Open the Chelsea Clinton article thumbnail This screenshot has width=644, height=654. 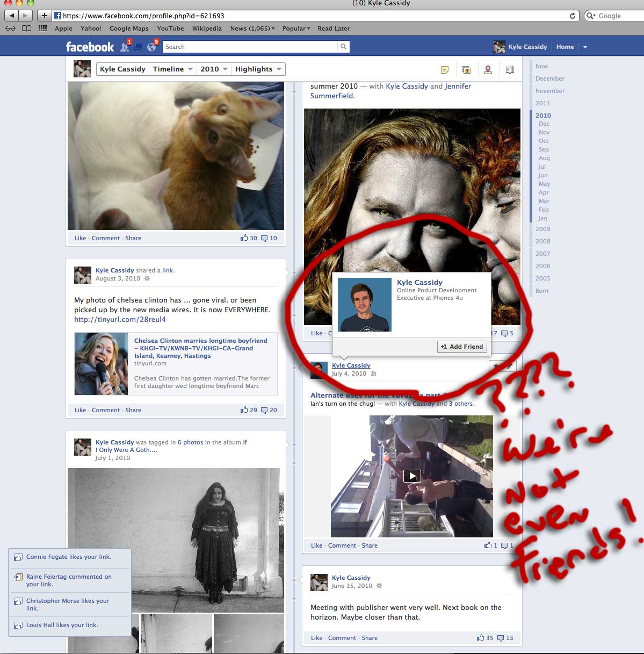click(101, 364)
